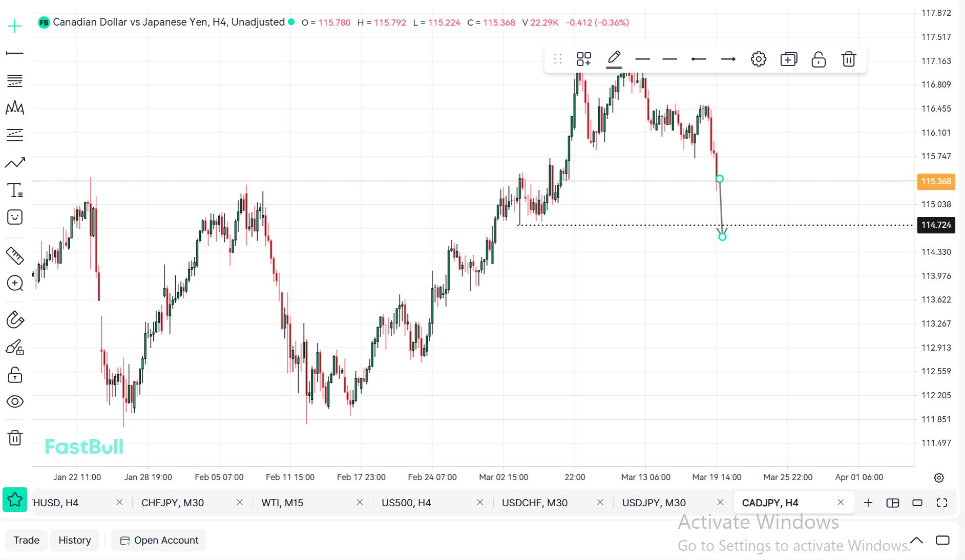Click the Open Account button
Screen dimensions: 965x560
coord(159,540)
